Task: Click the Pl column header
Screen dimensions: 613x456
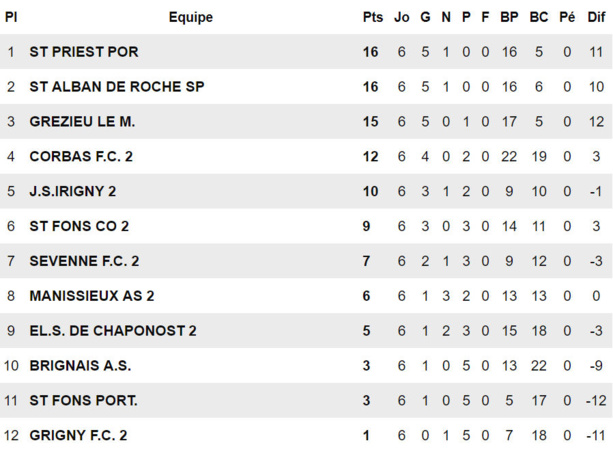Action: click(11, 17)
